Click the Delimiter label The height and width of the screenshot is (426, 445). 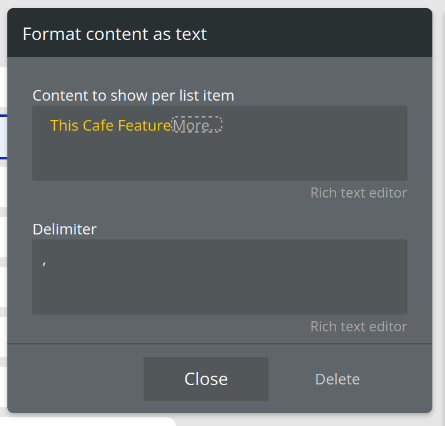tap(65, 229)
